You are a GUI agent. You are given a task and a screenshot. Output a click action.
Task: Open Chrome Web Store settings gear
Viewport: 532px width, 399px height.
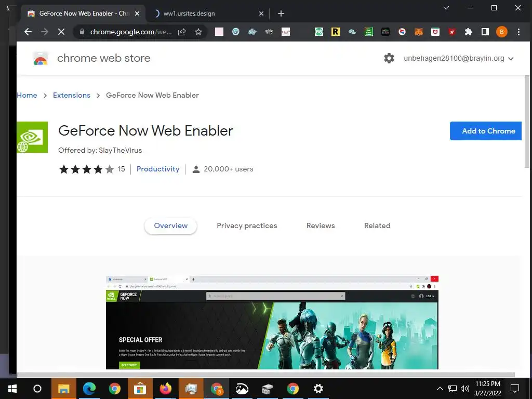(x=389, y=58)
